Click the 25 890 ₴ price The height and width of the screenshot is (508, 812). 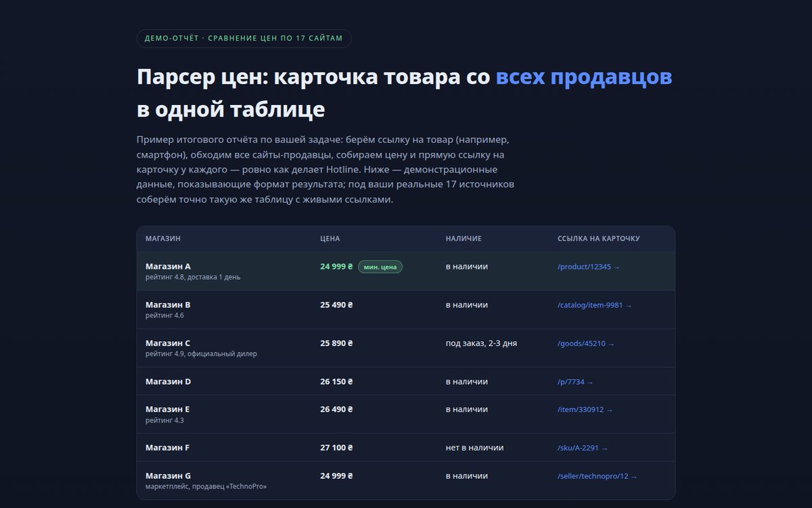point(336,343)
